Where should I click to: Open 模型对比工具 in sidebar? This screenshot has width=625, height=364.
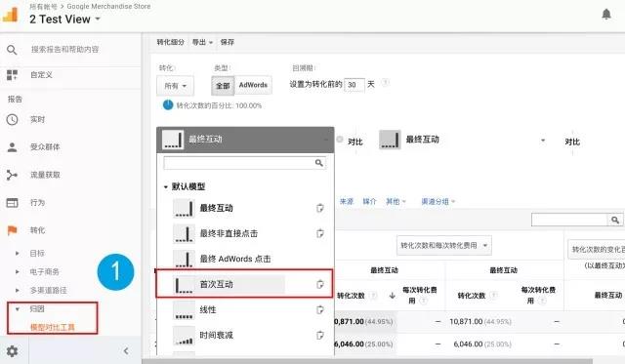click(x=52, y=327)
